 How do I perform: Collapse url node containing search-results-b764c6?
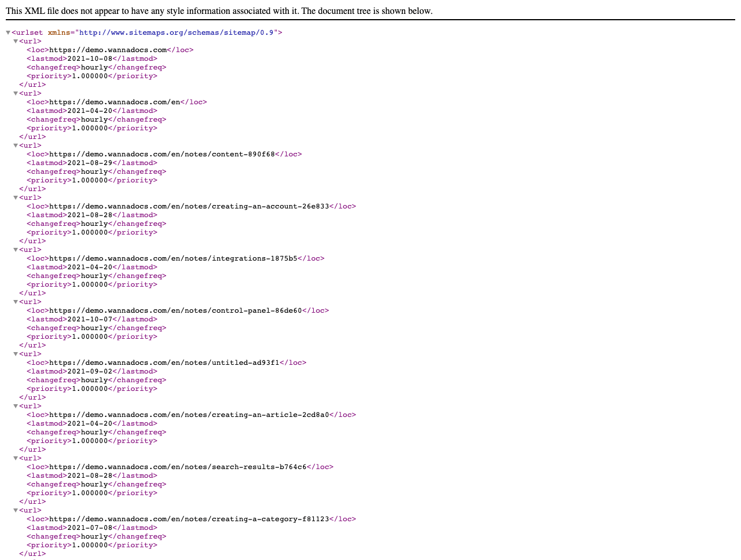click(x=16, y=459)
